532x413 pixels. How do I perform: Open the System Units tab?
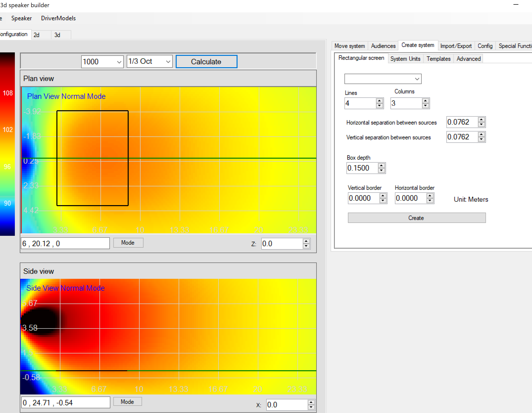[405, 59]
